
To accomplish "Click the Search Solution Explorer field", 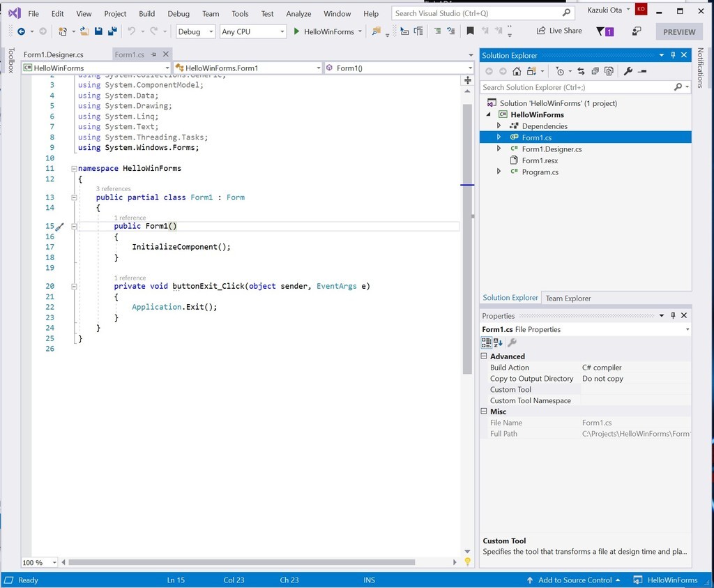I will 586,87.
